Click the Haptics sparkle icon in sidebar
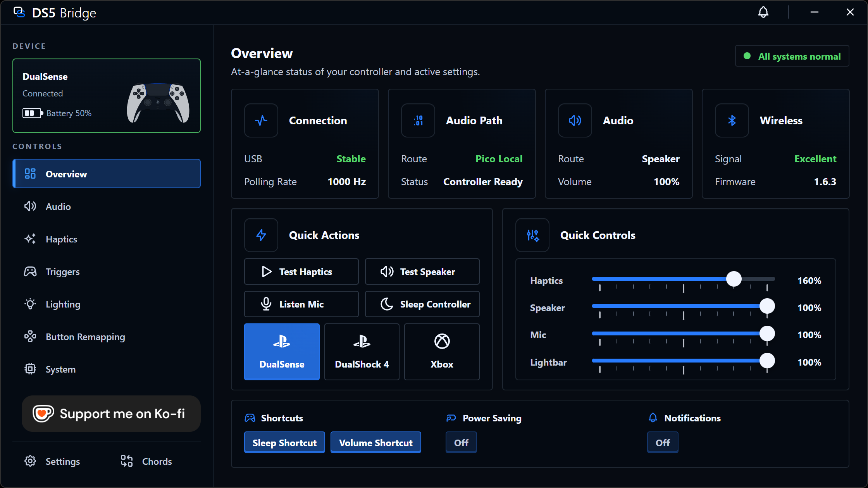 pos(30,239)
